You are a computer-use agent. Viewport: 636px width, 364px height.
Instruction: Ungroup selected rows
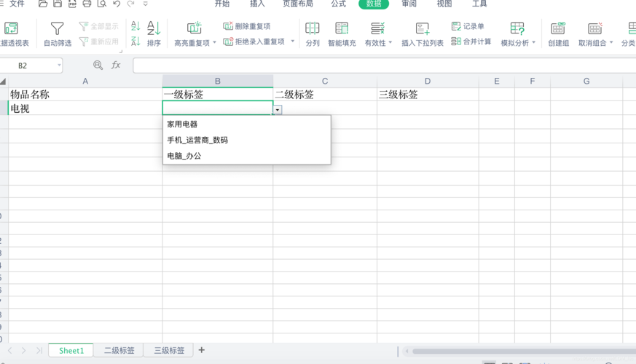coord(592,33)
